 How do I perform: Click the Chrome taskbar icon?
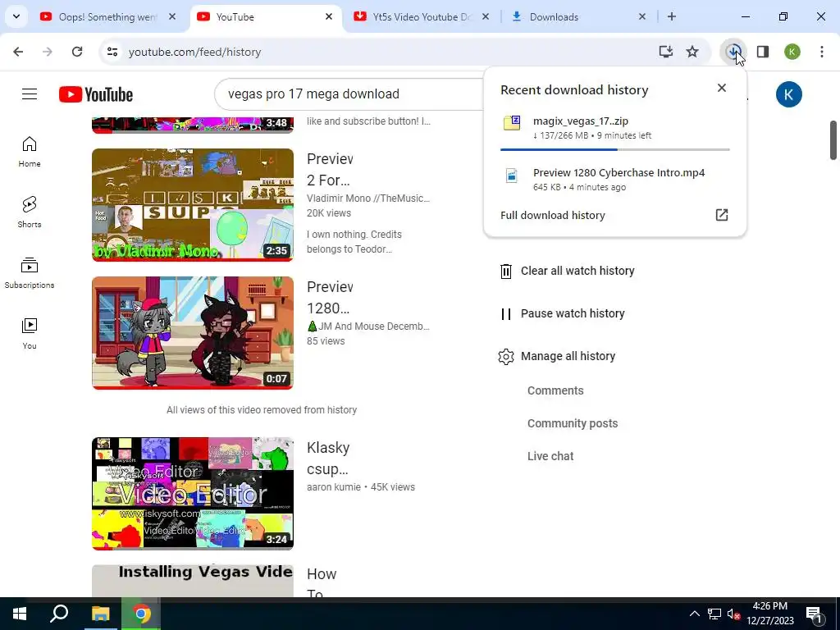pyautogui.click(x=141, y=614)
